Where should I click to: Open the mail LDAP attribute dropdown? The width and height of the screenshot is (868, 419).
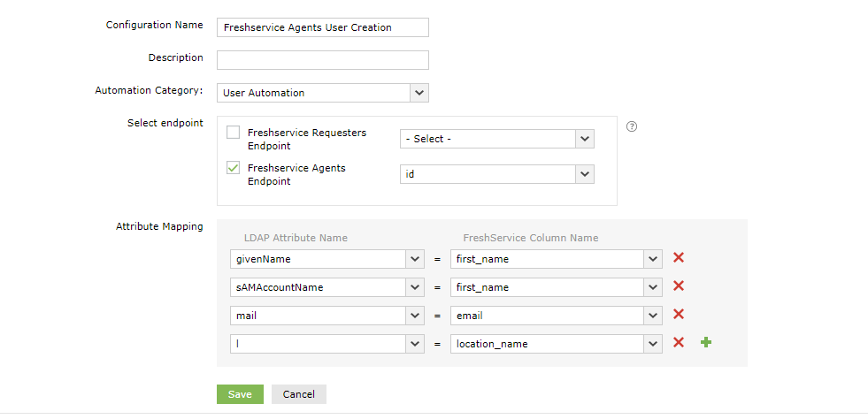415,316
